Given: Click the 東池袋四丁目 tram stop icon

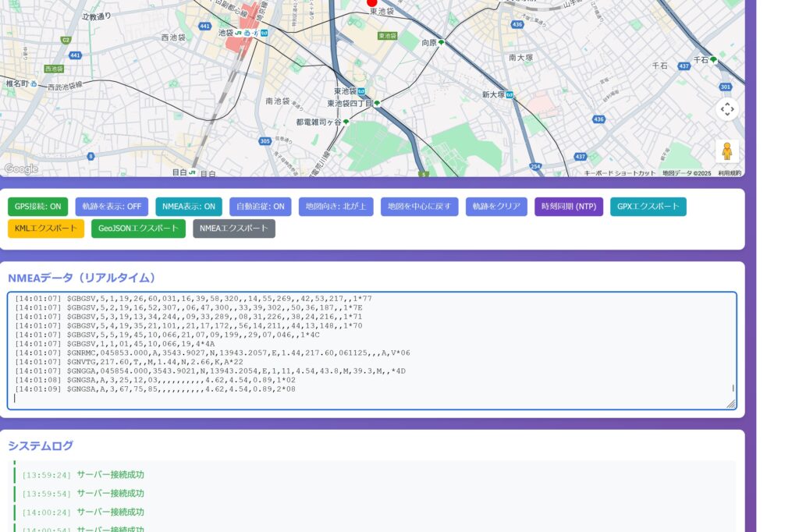Looking at the screenshot, I should [377, 104].
